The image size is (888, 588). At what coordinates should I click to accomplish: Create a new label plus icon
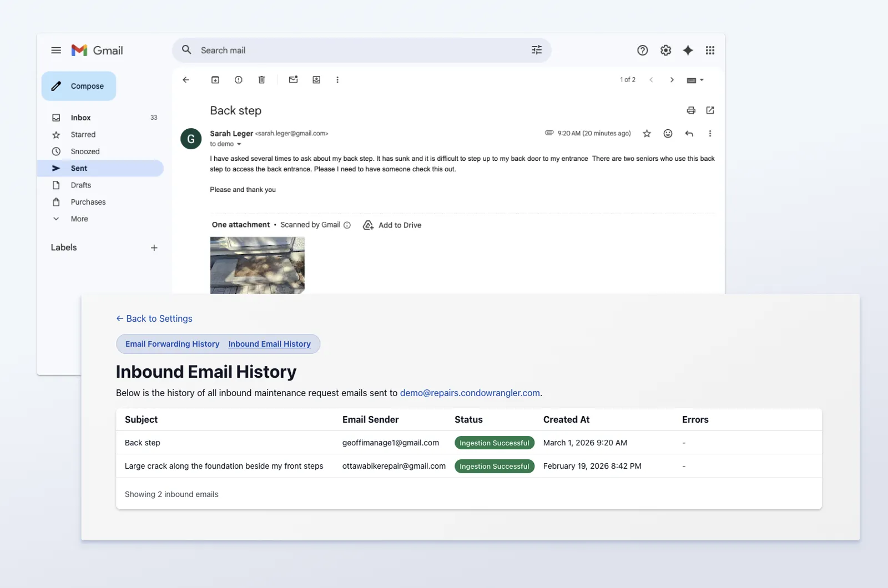point(154,248)
